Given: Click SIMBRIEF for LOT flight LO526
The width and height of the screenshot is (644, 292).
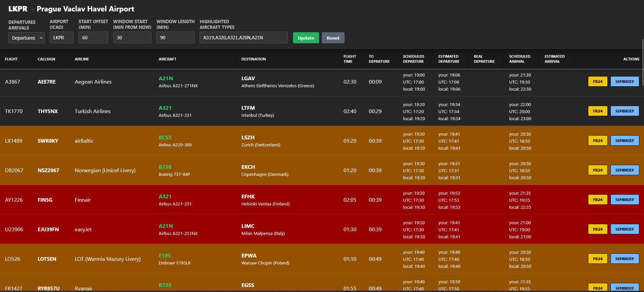Looking at the screenshot, I should coord(625,259).
